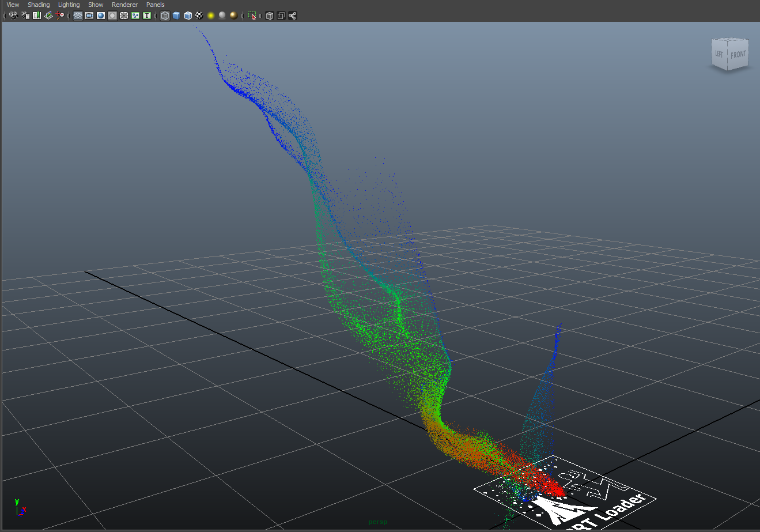760x532 pixels.
Task: Open the Renderer menu
Action: pyautogui.click(x=124, y=5)
